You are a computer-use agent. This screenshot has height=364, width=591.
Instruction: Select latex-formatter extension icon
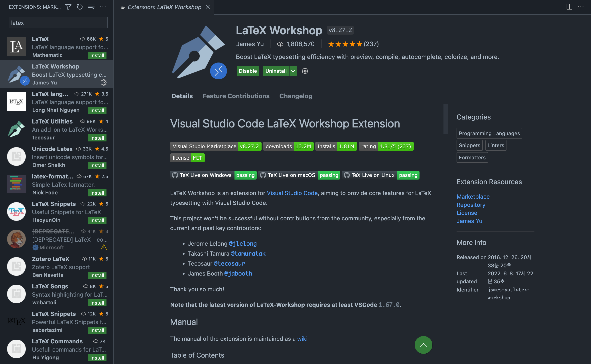coord(16,184)
